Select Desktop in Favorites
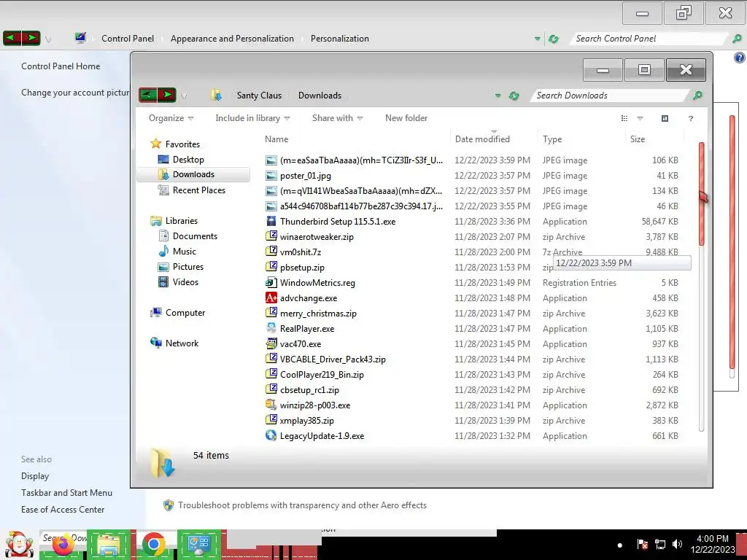747x560 pixels. 188,160
